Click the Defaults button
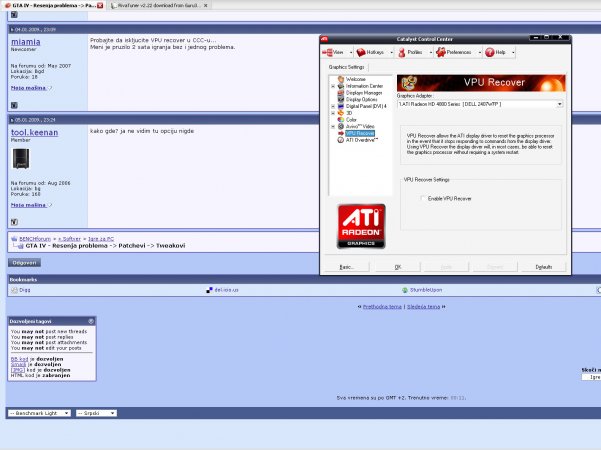The height and width of the screenshot is (450, 601). [544, 267]
